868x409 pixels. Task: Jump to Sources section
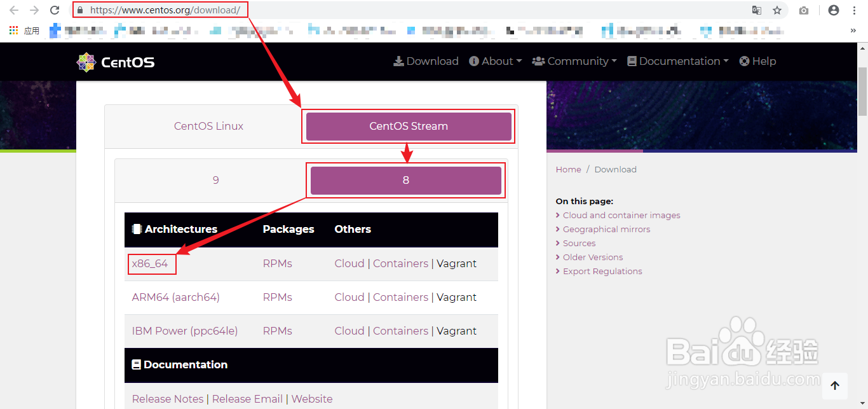coord(579,243)
